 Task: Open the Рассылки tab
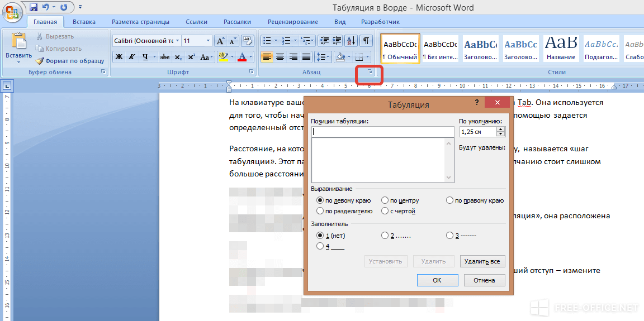[x=238, y=22]
